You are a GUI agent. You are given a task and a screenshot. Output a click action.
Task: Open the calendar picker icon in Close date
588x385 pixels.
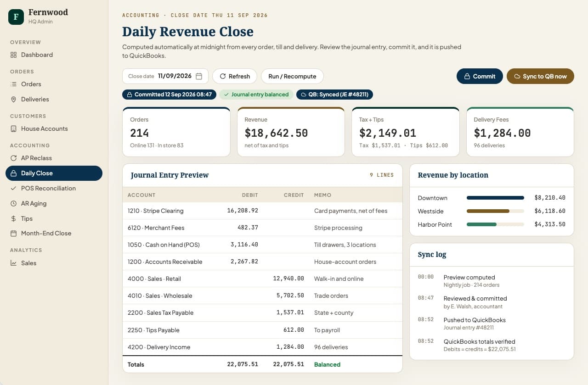click(199, 76)
